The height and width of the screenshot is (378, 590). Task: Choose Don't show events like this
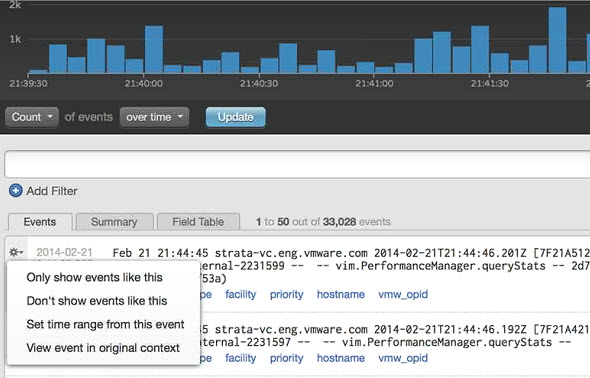[x=97, y=301]
